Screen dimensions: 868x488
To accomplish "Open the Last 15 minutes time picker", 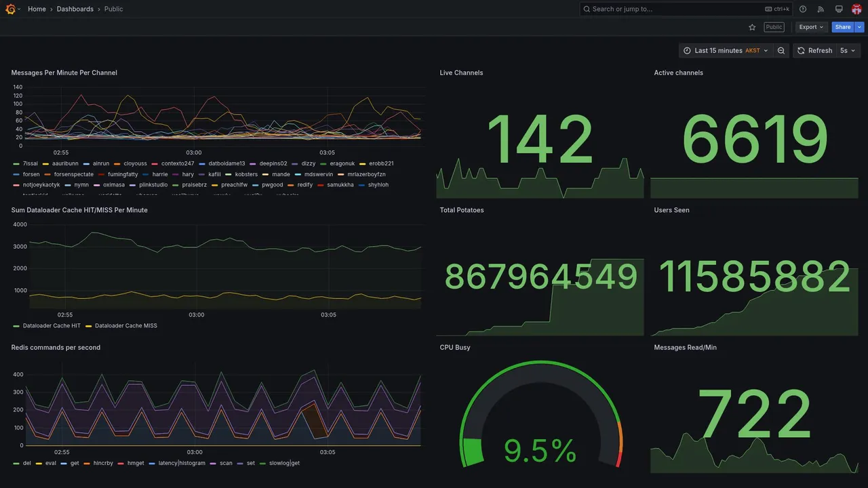I will pos(726,51).
